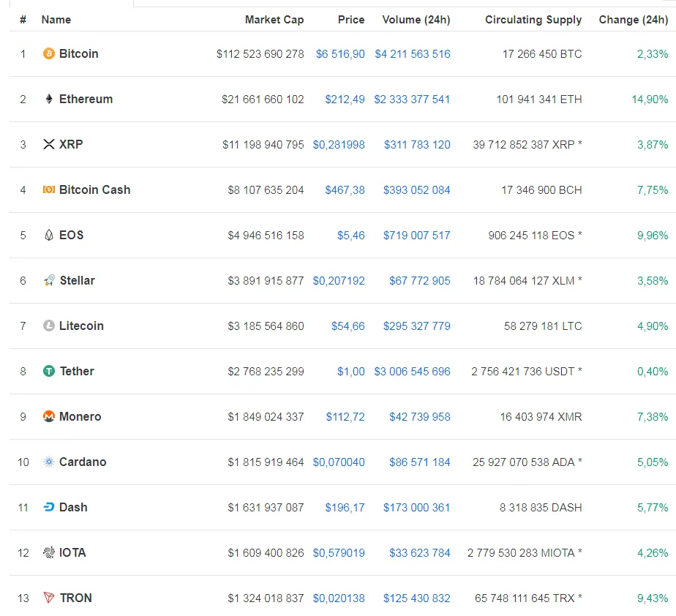Image resolution: width=676 pixels, height=616 pixels.
Task: Sort by Volume (24h) header
Action: click(x=416, y=20)
